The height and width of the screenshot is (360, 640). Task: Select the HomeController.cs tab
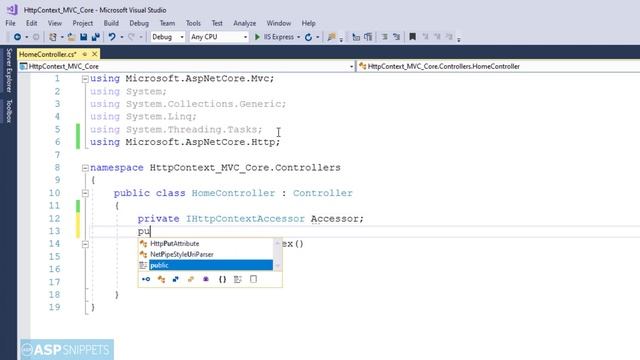pyautogui.click(x=48, y=54)
